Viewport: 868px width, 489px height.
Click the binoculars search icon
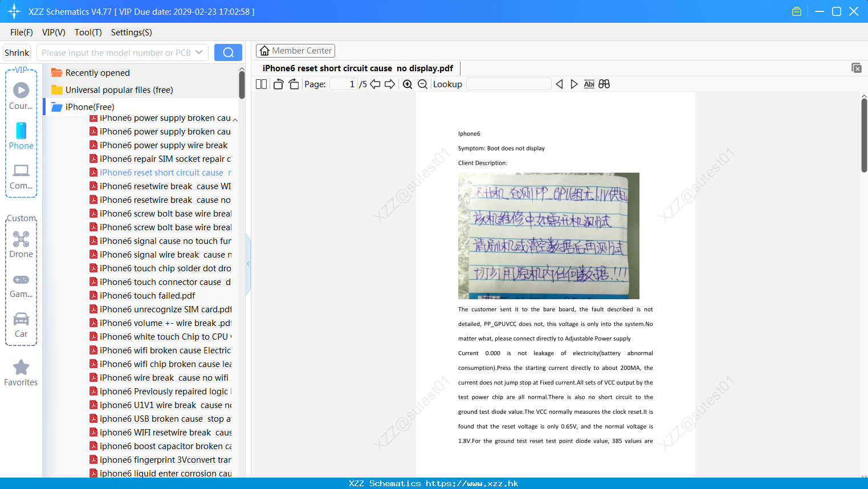pyautogui.click(x=604, y=84)
